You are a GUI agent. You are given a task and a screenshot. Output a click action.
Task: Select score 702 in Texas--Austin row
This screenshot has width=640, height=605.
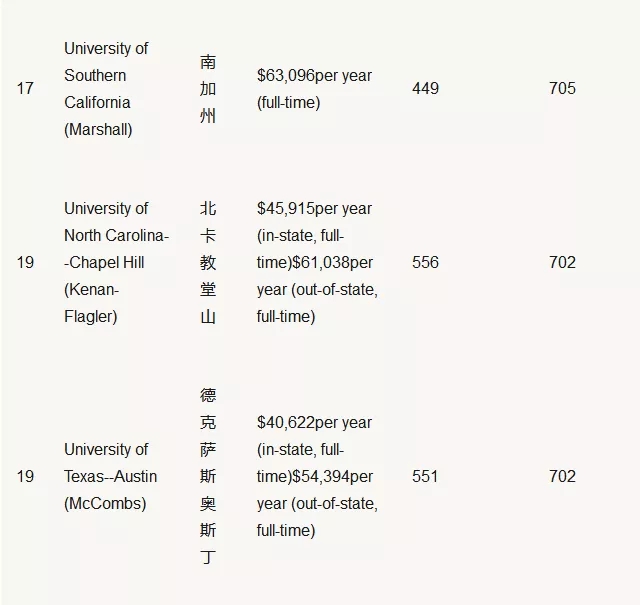(562, 476)
